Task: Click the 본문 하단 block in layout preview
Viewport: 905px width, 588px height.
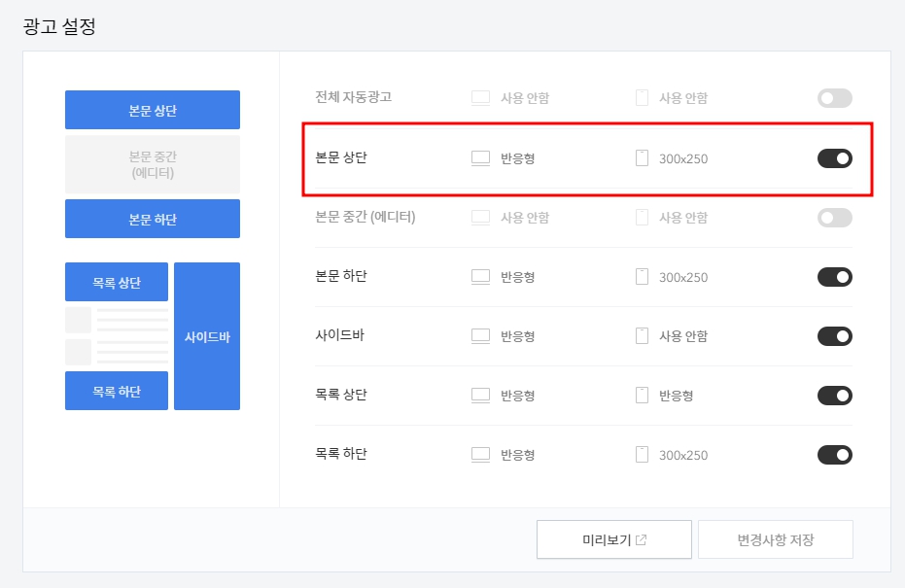Action: 152,219
